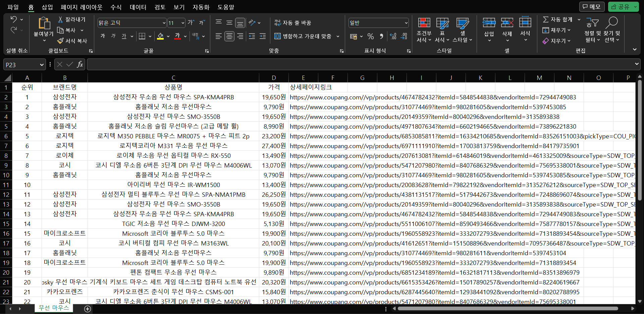
Task: Apply yellow fill color
Action: pos(160,36)
